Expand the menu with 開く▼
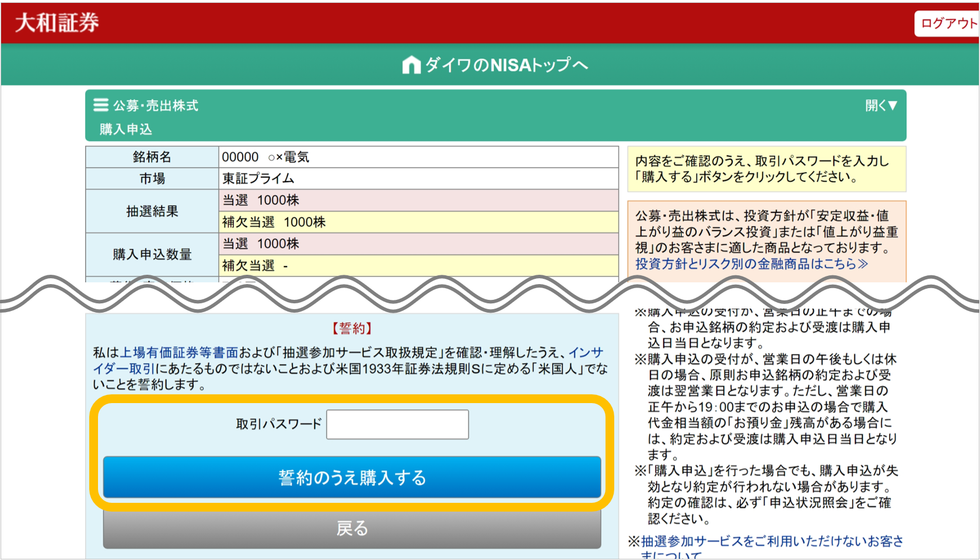The image size is (980, 560). click(881, 106)
